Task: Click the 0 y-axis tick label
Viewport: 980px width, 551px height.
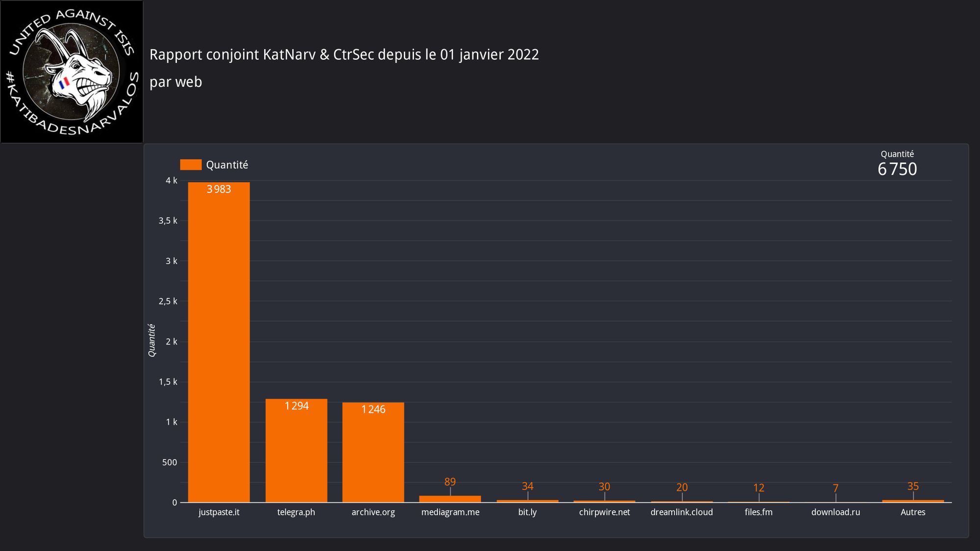Action: [x=174, y=503]
